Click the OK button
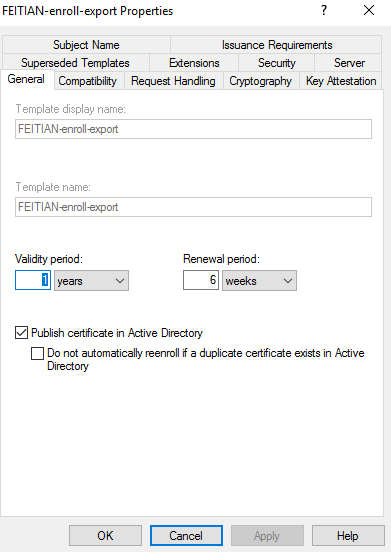391x552 pixels. (x=105, y=536)
